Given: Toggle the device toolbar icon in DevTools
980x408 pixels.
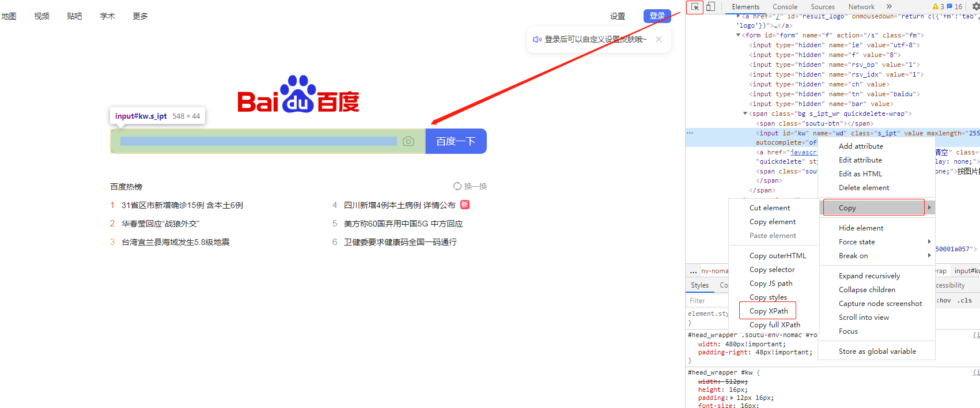Looking at the screenshot, I should click(710, 7).
